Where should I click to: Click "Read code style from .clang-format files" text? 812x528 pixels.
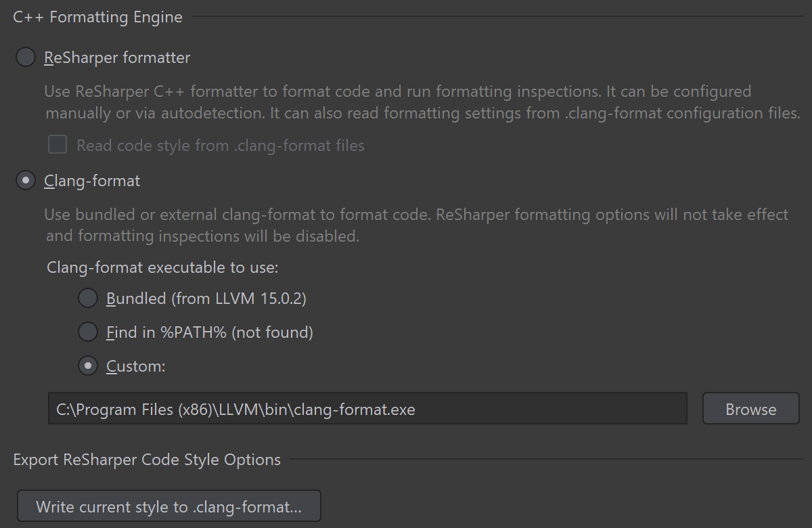pos(221,145)
